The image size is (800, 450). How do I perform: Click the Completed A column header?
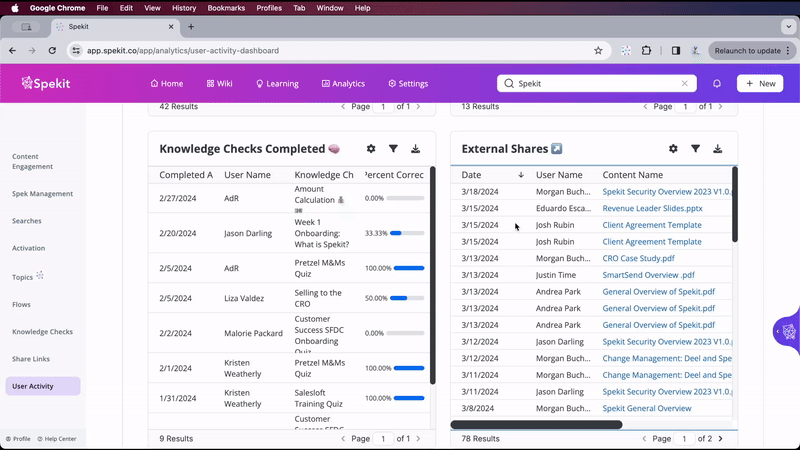pyautogui.click(x=186, y=174)
